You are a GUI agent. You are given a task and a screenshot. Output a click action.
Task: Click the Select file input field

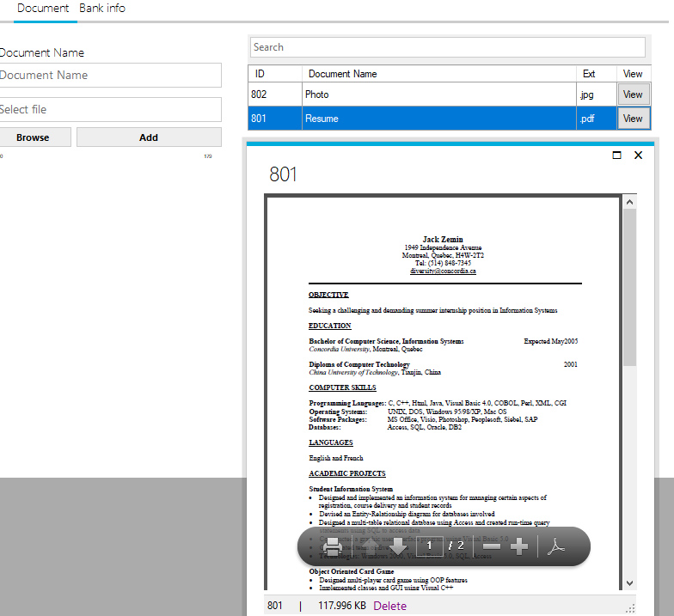(110, 110)
